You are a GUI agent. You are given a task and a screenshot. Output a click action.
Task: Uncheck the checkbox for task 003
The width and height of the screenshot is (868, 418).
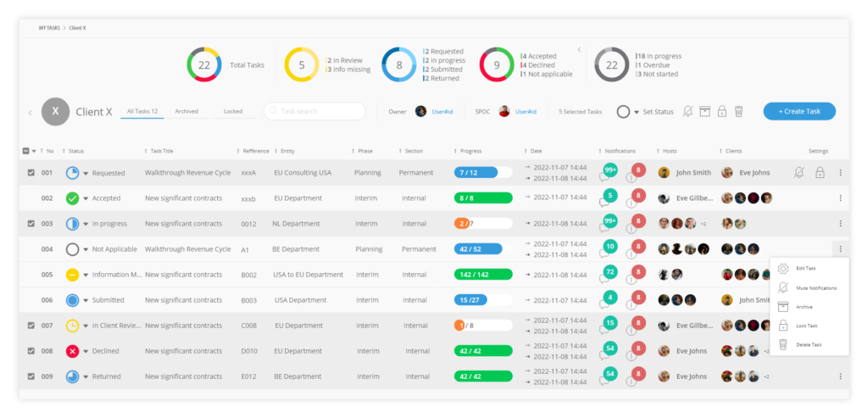[x=31, y=224]
